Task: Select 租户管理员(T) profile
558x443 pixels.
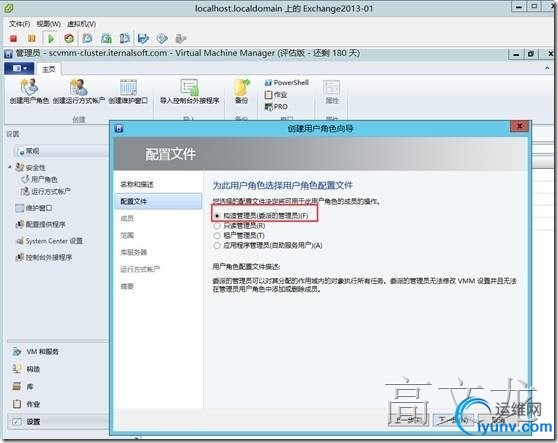Action: (x=239, y=236)
